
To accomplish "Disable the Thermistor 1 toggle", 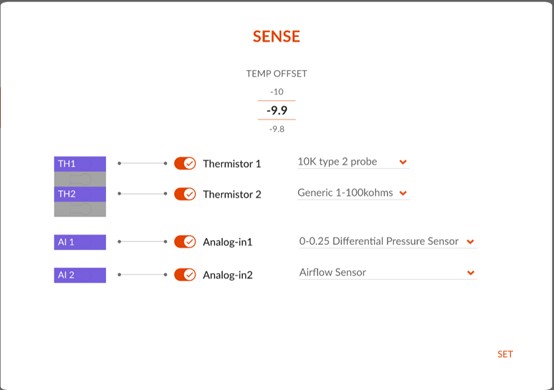I will point(185,164).
